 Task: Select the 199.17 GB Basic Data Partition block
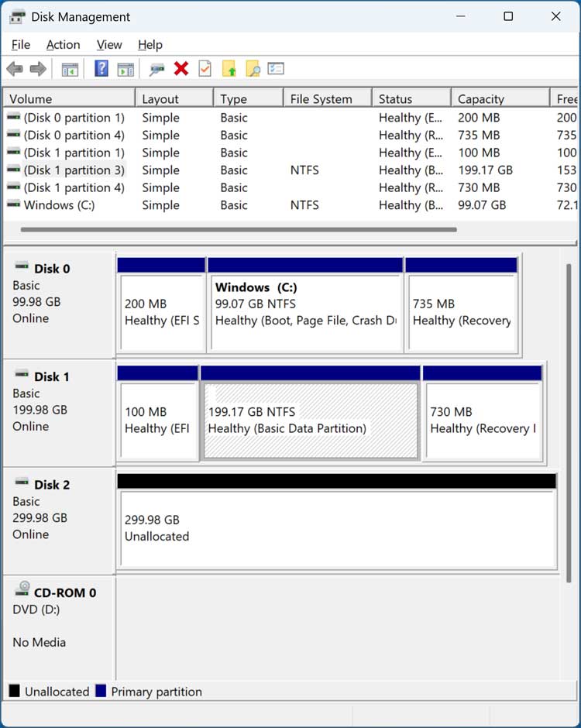pos(310,413)
